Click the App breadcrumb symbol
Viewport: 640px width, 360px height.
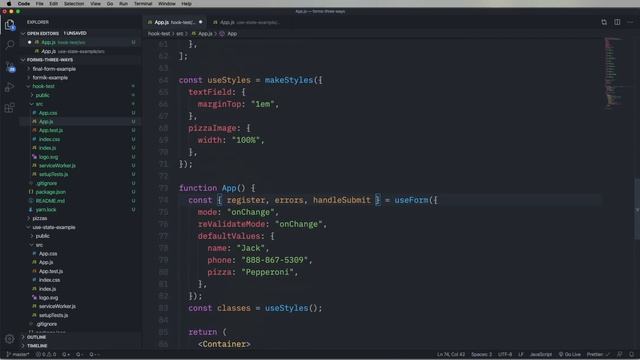[x=232, y=34]
